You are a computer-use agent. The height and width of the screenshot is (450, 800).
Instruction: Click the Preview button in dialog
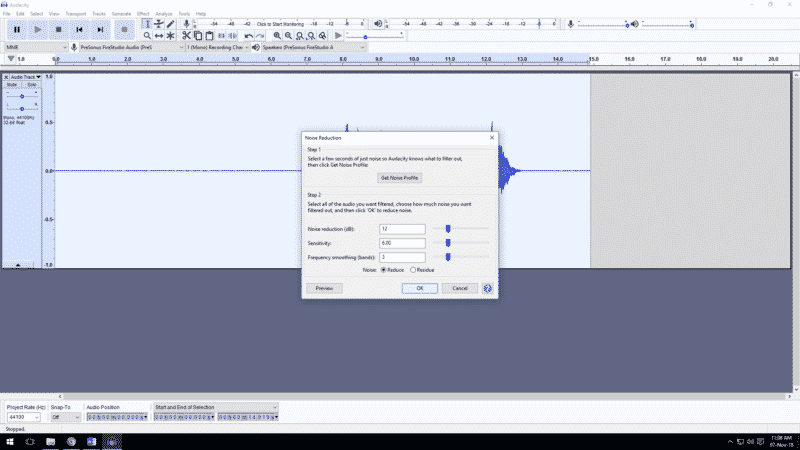324,288
